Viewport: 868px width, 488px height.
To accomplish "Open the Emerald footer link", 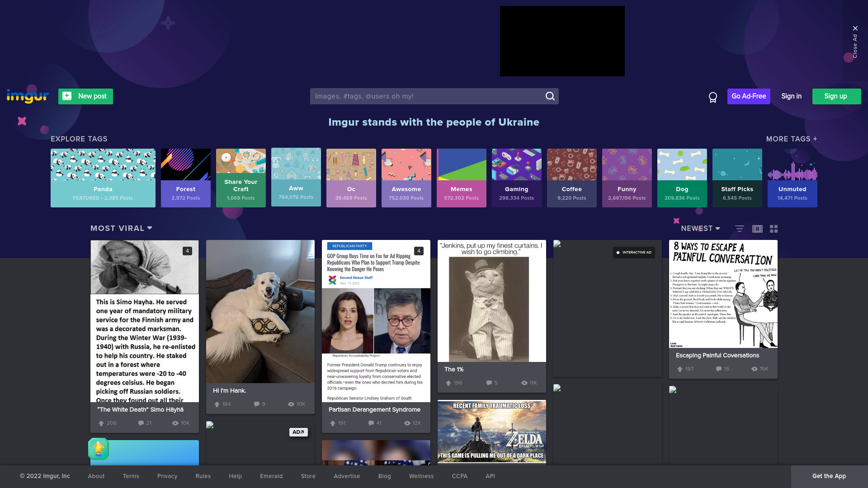I will (x=271, y=476).
